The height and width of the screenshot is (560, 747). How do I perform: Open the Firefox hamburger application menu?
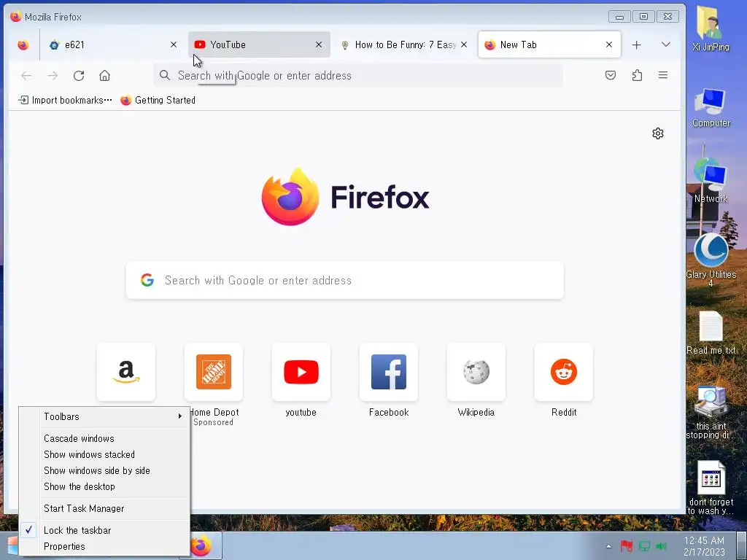[x=662, y=75]
